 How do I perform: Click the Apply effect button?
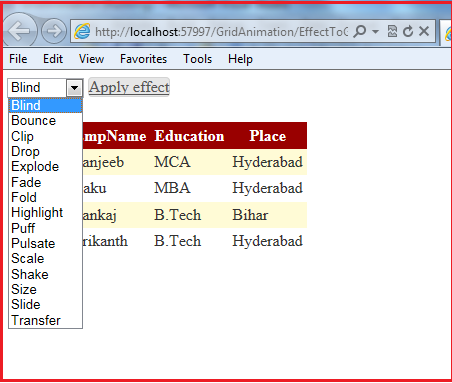(x=129, y=87)
